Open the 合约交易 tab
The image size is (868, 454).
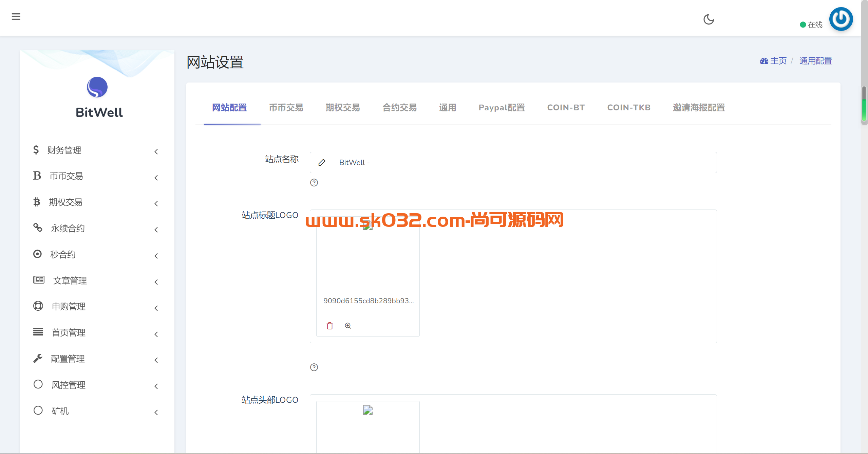(399, 108)
